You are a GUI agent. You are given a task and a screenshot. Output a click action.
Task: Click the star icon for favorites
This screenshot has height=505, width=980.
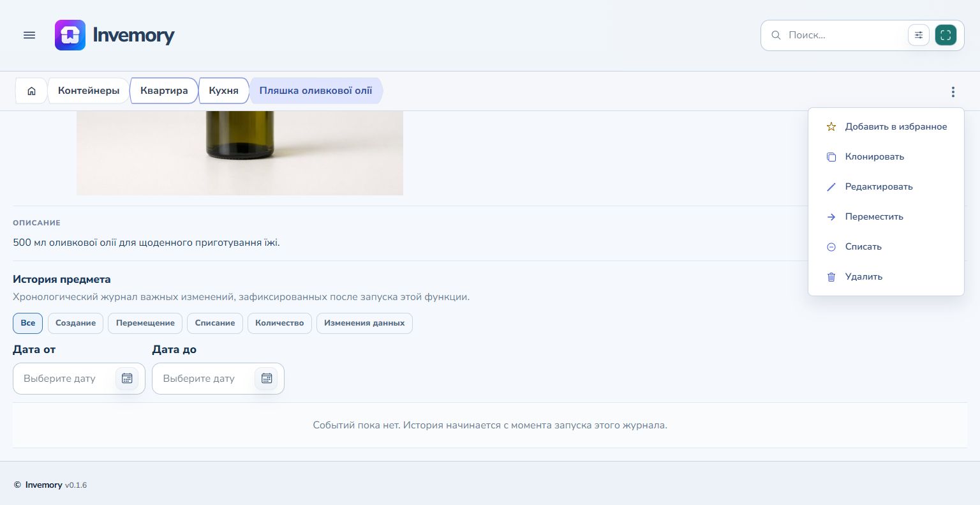click(831, 127)
